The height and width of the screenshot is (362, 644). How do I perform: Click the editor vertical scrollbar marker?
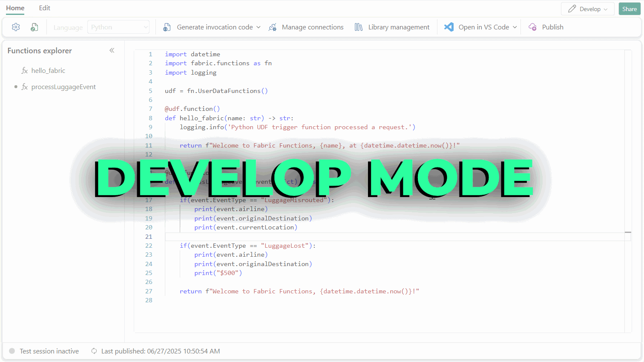[628, 232]
